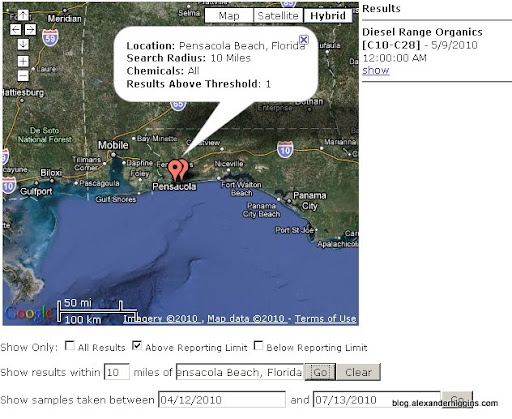
Task: Click Map data ©2010 link
Action: tap(247, 319)
